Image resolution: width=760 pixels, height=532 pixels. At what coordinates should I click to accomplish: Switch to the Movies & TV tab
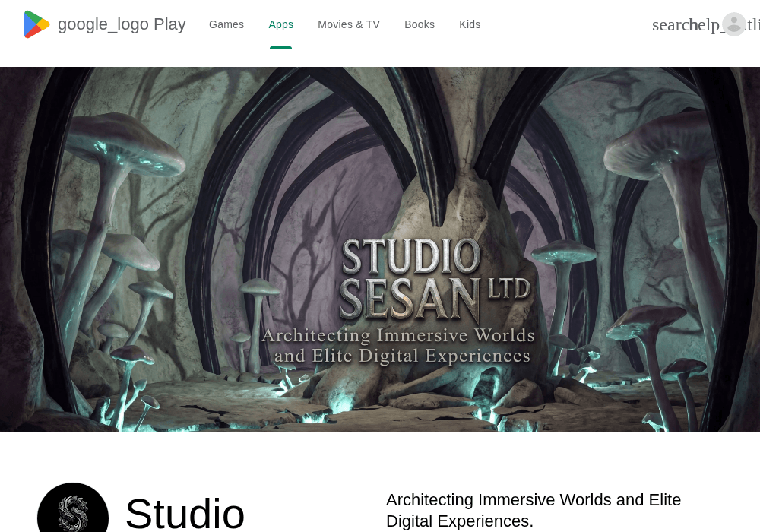(349, 24)
